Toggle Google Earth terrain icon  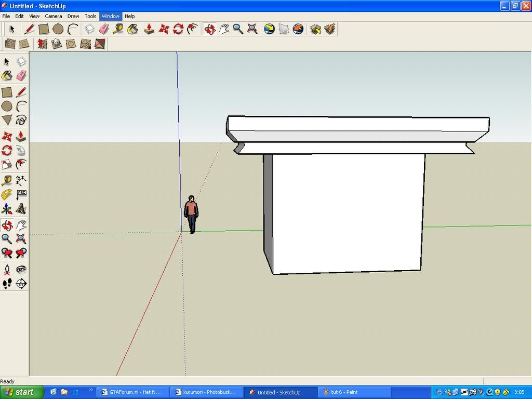tap(284, 29)
